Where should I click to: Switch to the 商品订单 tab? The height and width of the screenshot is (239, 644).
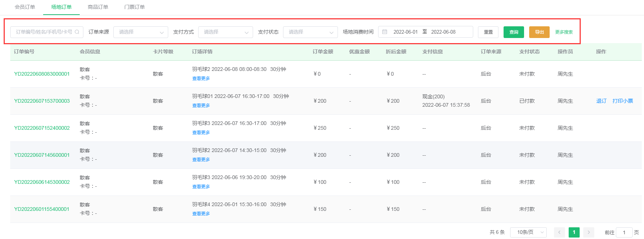pos(98,7)
